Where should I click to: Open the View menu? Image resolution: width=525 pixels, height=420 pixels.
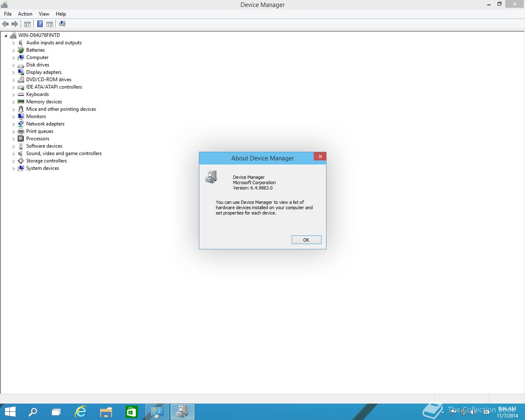tap(44, 14)
